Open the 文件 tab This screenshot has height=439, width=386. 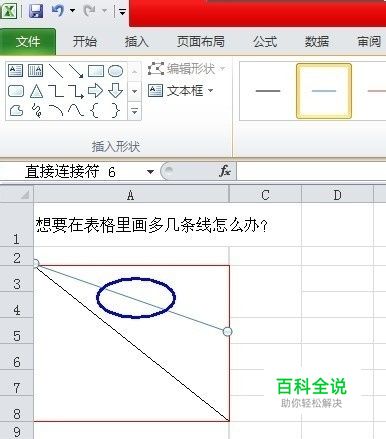coord(28,42)
